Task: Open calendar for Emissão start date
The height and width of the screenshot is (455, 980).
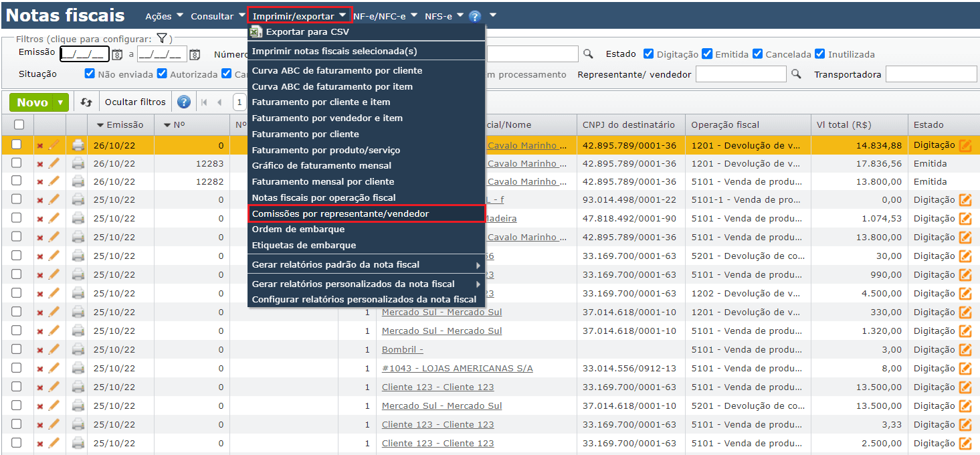Action: 117,55
